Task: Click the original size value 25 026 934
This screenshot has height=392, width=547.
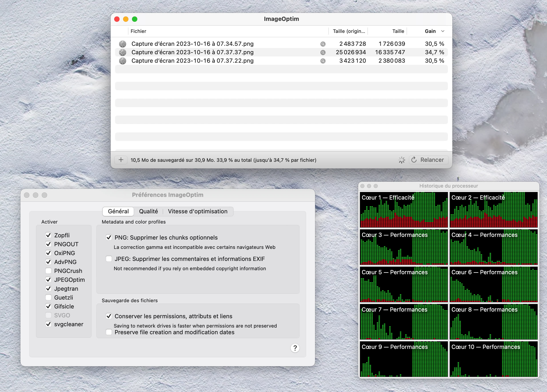Action: (351, 52)
